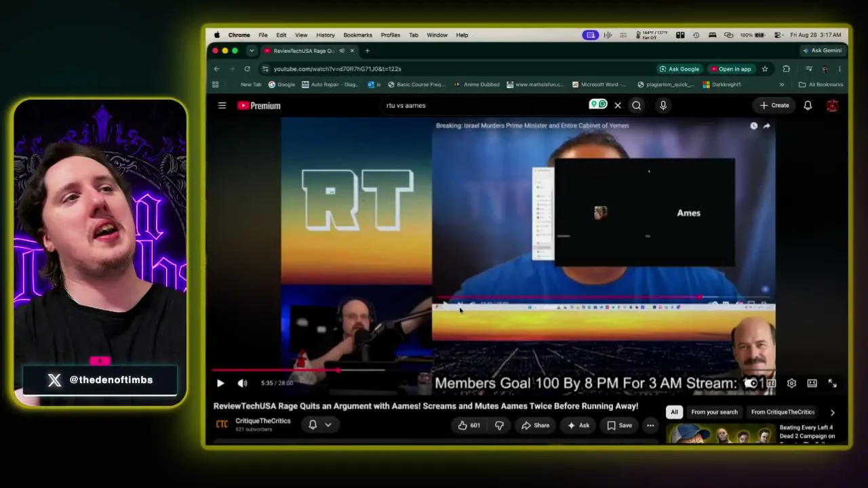Expand the subscription notification bell dropdown

pyautogui.click(x=320, y=425)
